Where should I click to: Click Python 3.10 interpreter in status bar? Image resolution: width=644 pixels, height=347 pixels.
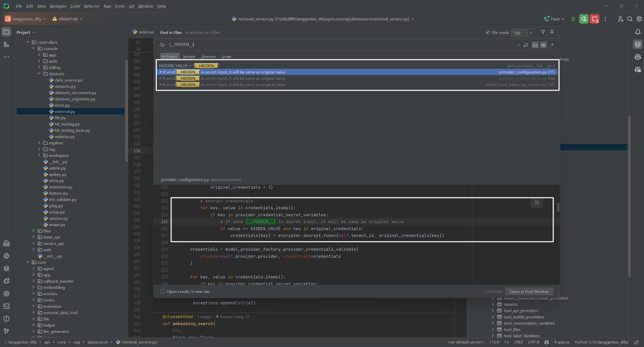point(601,342)
